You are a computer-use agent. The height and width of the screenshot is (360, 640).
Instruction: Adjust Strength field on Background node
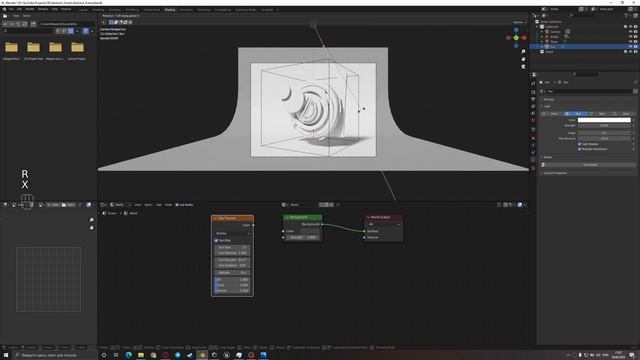(302, 237)
